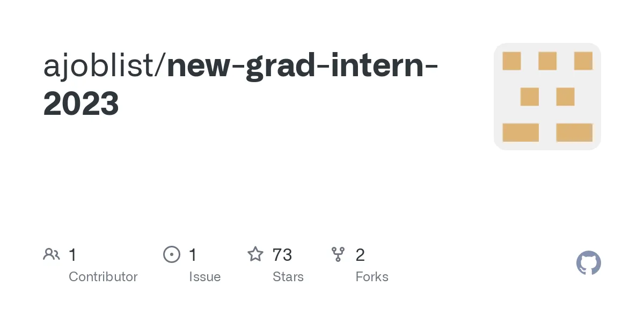This screenshot has height=322, width=644.
Task: Click "2023" in the repository title
Action: click(81, 104)
